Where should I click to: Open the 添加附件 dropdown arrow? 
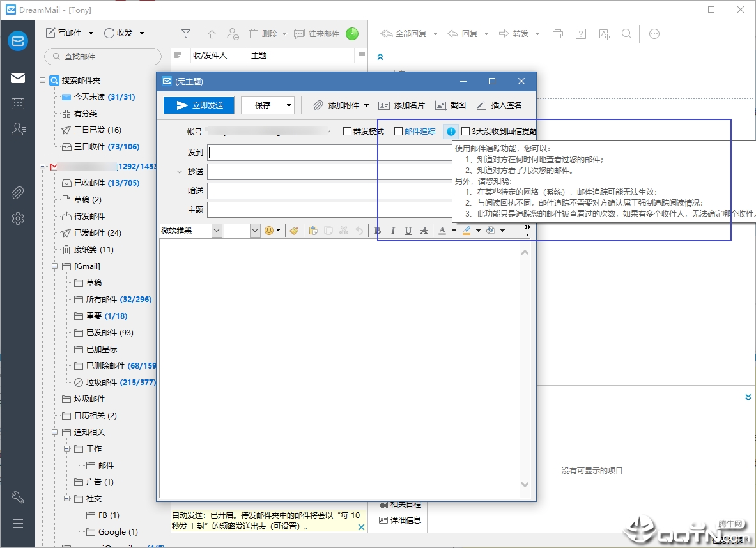366,105
